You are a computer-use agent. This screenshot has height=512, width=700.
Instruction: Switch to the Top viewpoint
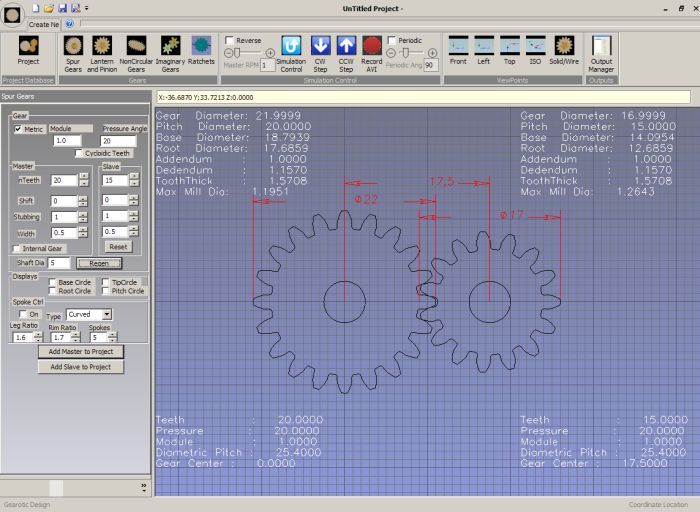pos(510,50)
